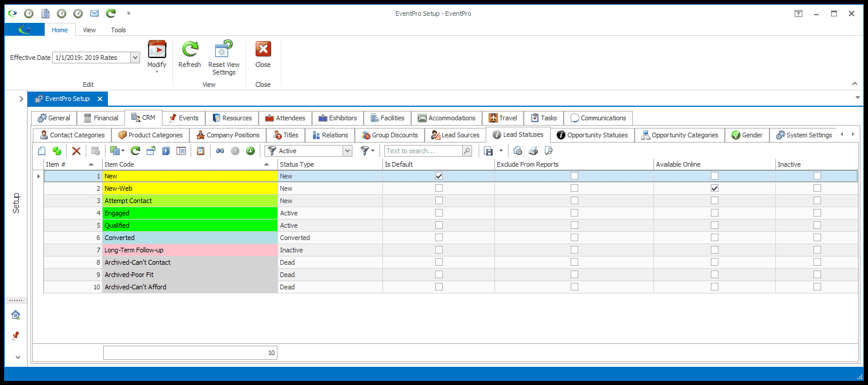Viewport: 868px width, 385px height.
Task: Check Is Default for the Engaged row
Action: click(439, 213)
